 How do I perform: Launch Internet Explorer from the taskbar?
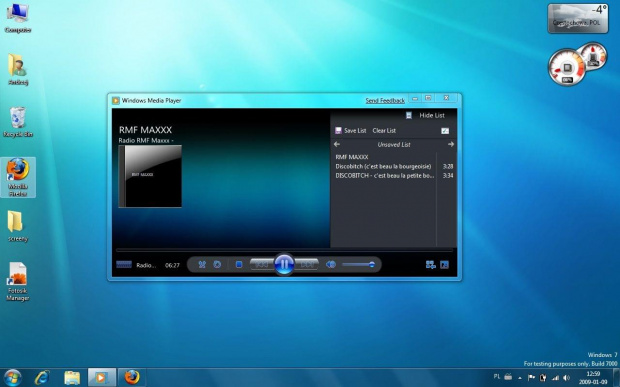42,378
